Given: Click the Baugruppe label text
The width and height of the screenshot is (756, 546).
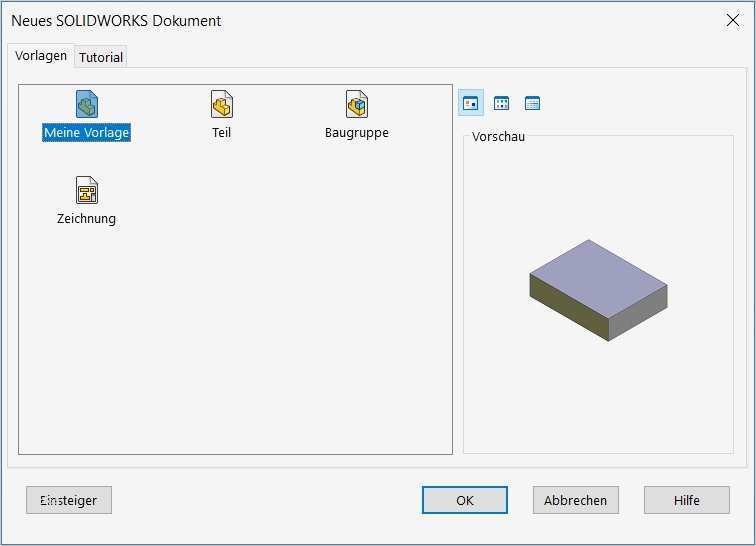Looking at the screenshot, I should (x=357, y=133).
